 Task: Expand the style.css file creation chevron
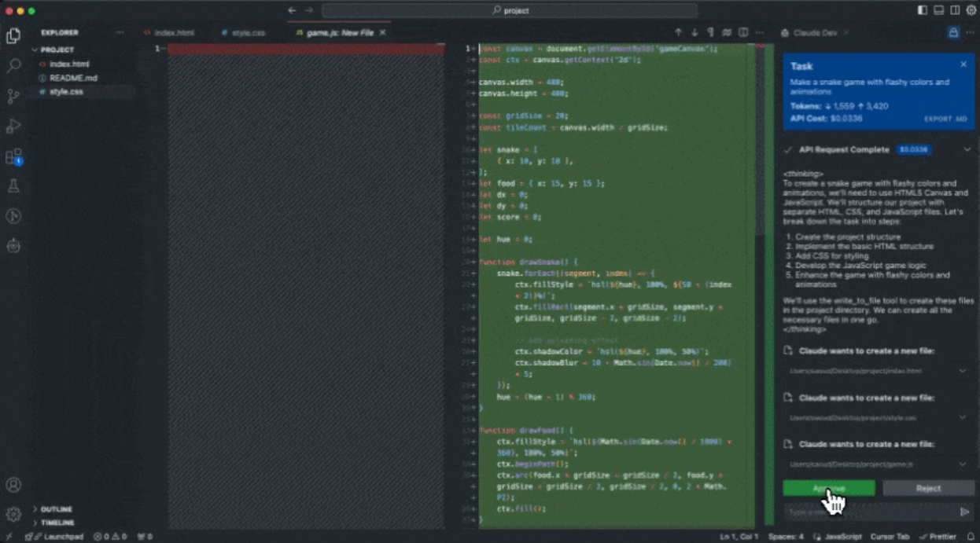coord(963,417)
